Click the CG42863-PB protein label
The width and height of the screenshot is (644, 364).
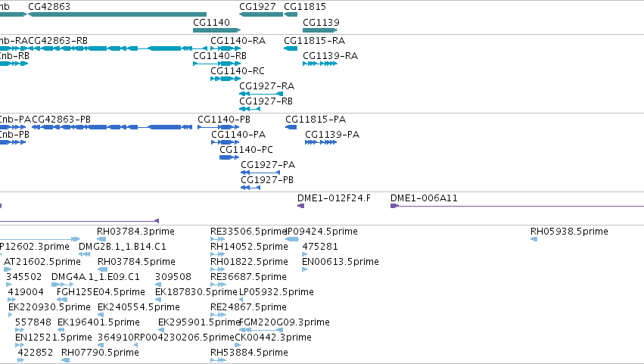click(61, 120)
